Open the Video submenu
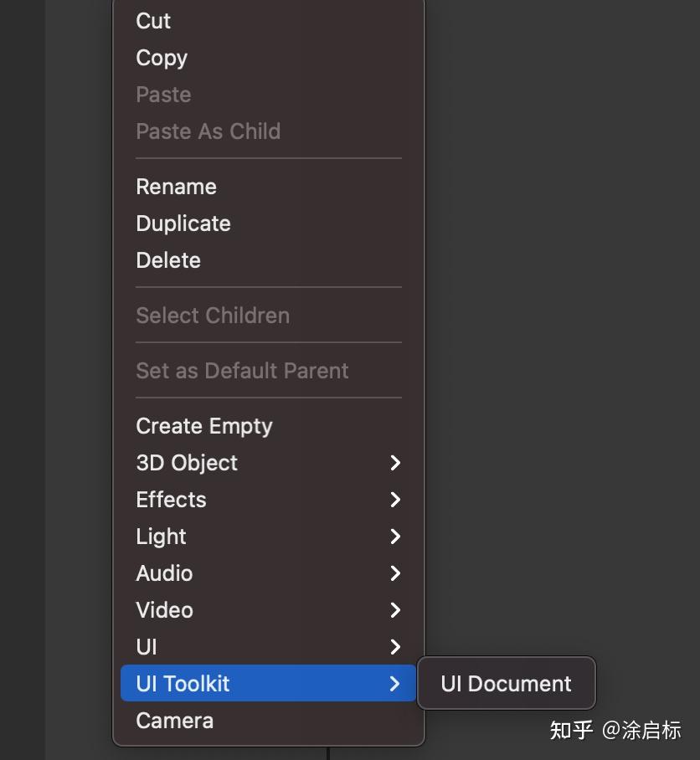This screenshot has width=700, height=760. click(x=164, y=609)
